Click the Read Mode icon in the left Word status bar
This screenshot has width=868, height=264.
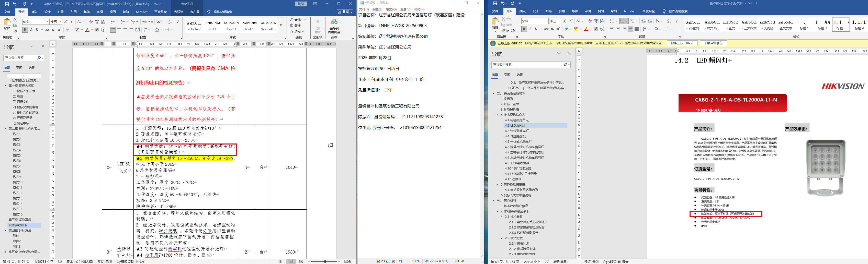[281, 261]
